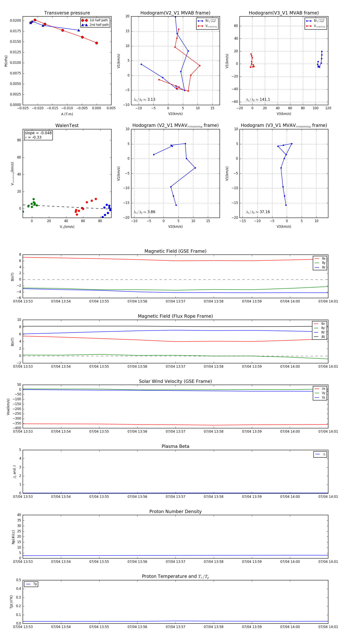
Task: Click "07/04 14:01" under the Proton Temperature plot
Action: [328, 627]
